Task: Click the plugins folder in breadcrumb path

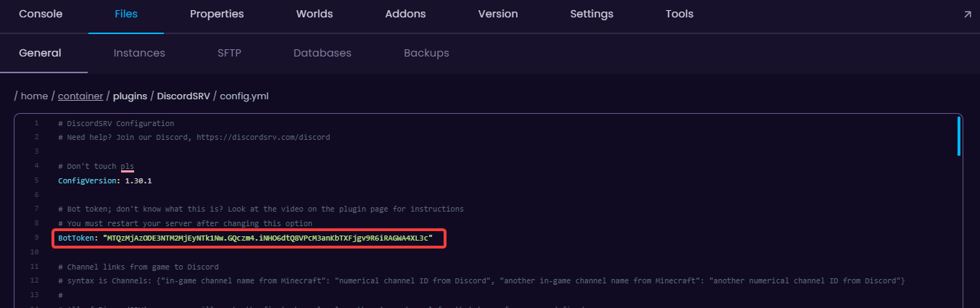Action: click(x=130, y=96)
